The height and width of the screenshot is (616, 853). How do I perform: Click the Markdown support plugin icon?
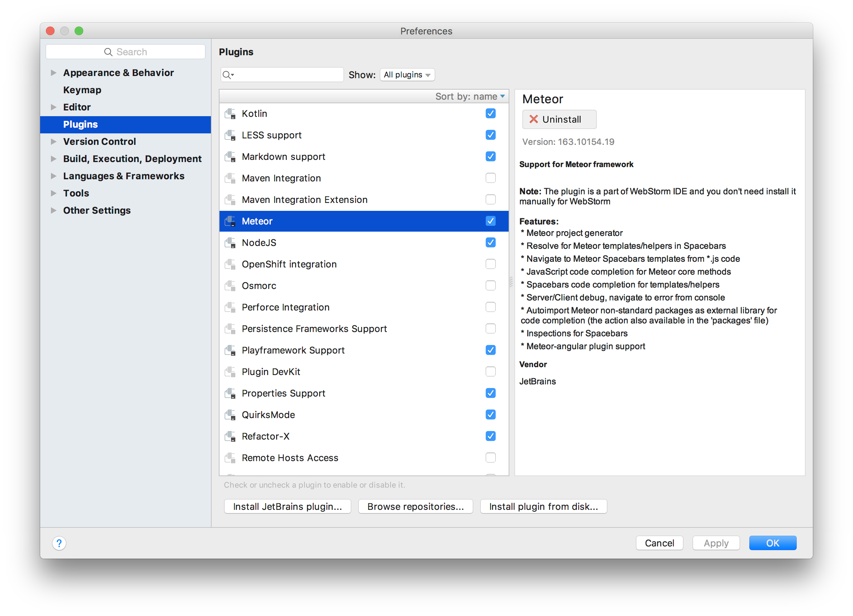pyautogui.click(x=230, y=157)
